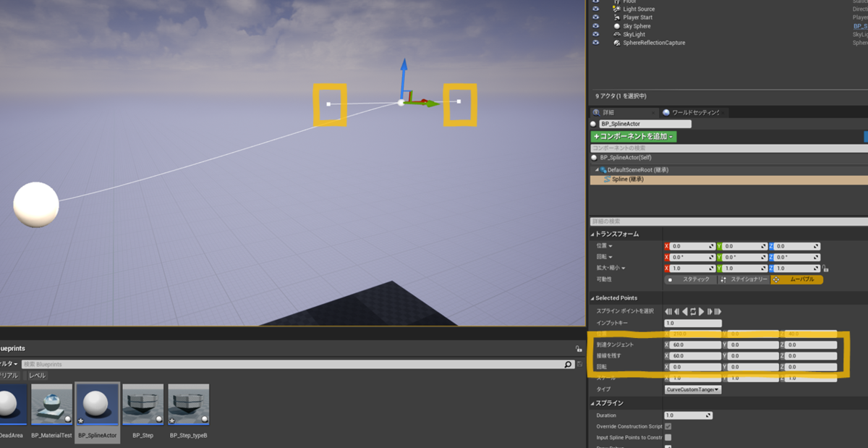Toggle visibility of SphereReflectionCapture
Image resolution: width=868 pixels, height=448 pixels.
coord(596,43)
